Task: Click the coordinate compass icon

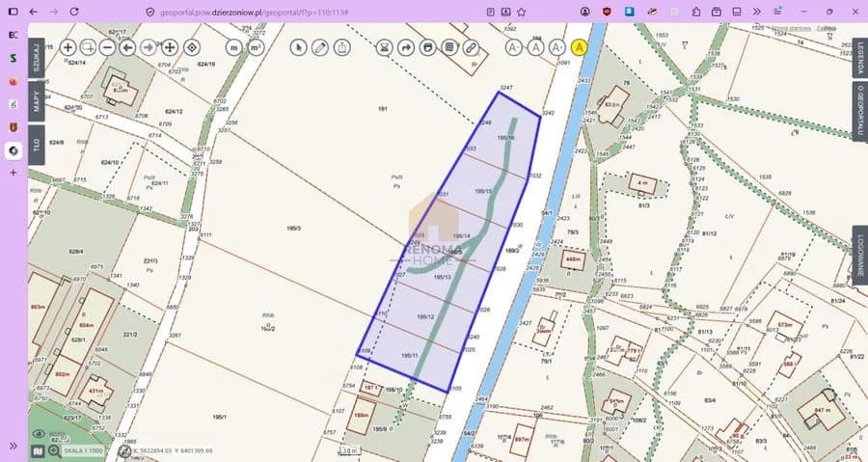Action: (124, 451)
